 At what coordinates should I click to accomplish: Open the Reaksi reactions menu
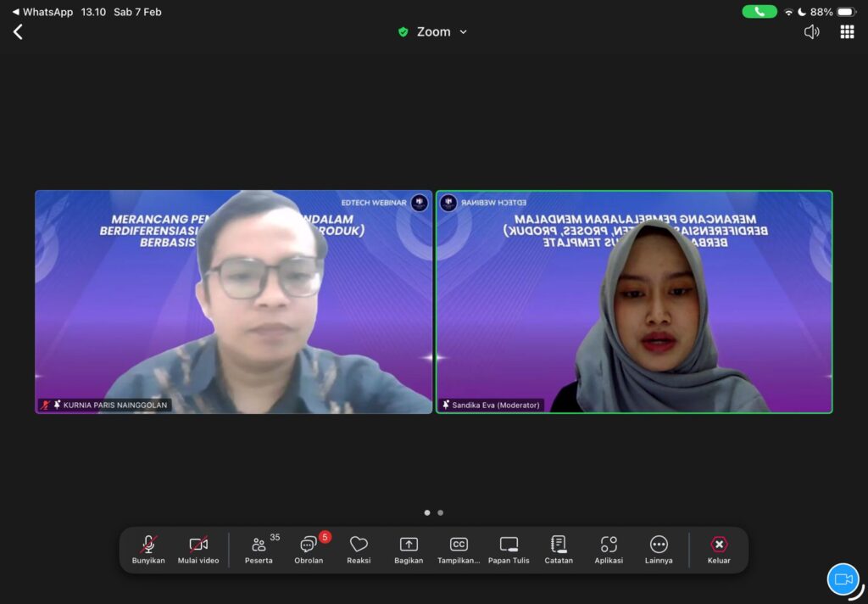(x=359, y=549)
